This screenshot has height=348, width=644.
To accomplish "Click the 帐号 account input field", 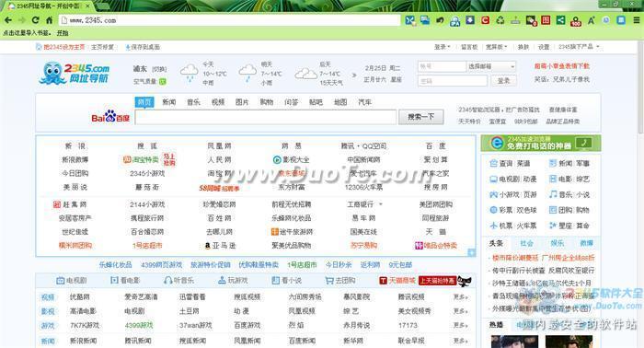I will [x=442, y=66].
